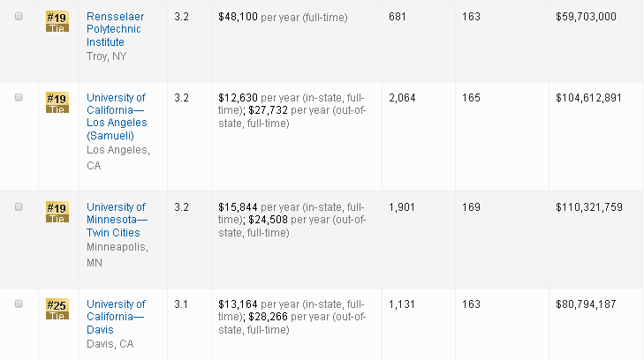644x360 pixels.
Task: Click the #25 Tie rank badge
Action: pyautogui.click(x=57, y=309)
